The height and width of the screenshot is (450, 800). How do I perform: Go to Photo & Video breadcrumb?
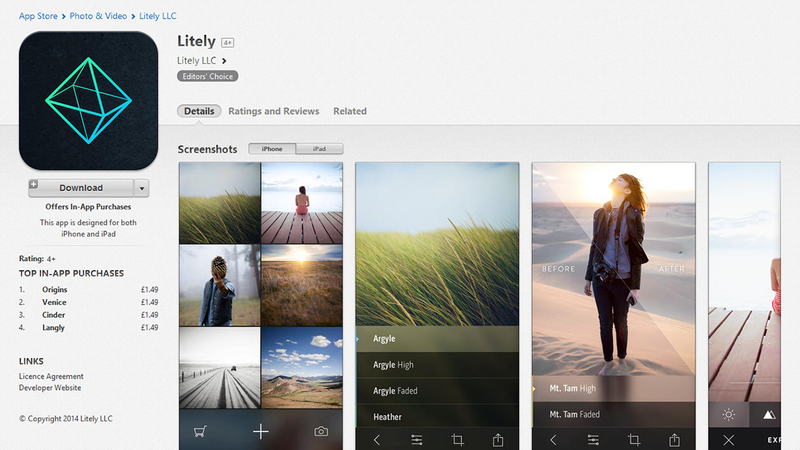98,16
